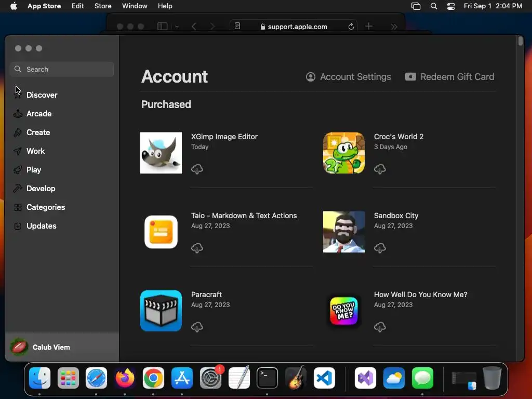Select Work category in sidebar
The width and height of the screenshot is (532, 399).
click(x=36, y=151)
